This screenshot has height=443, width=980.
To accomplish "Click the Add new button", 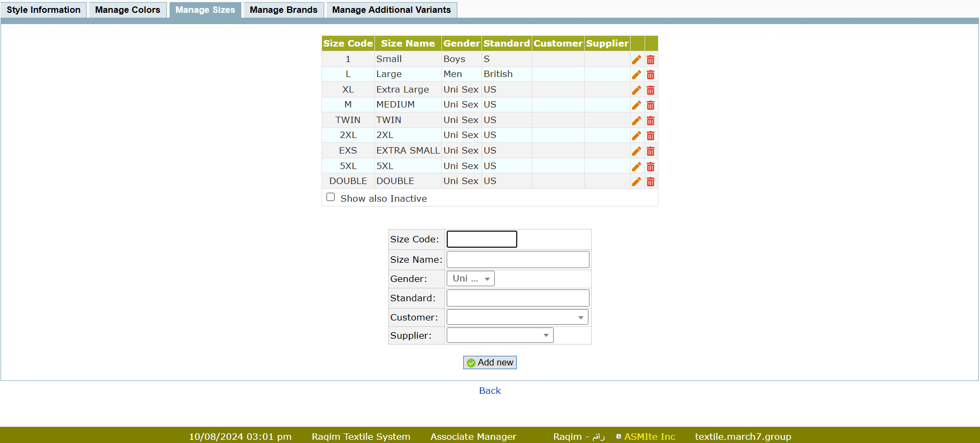I will click(x=489, y=363).
